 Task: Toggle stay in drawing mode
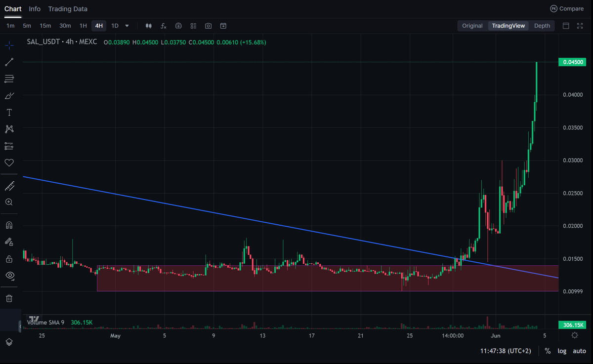click(9, 242)
